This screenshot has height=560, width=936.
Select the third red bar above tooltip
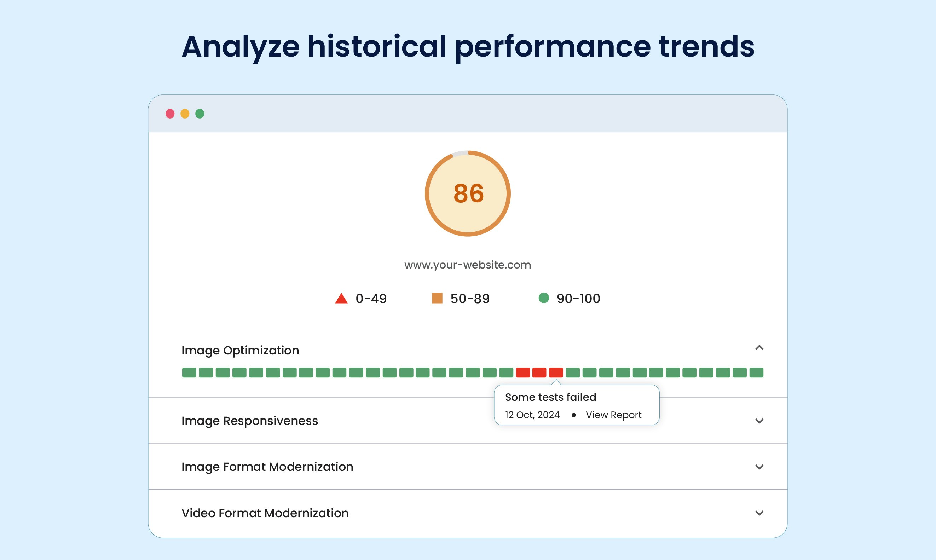pyautogui.click(x=556, y=373)
